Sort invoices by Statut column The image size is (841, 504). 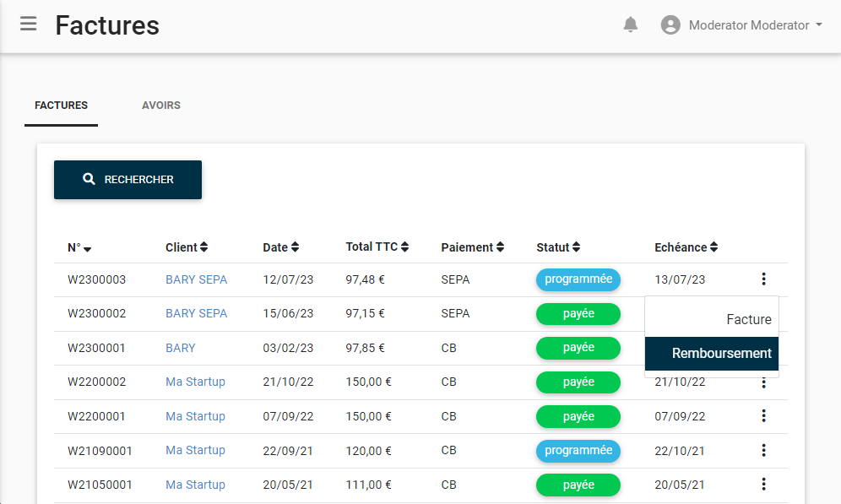[558, 247]
